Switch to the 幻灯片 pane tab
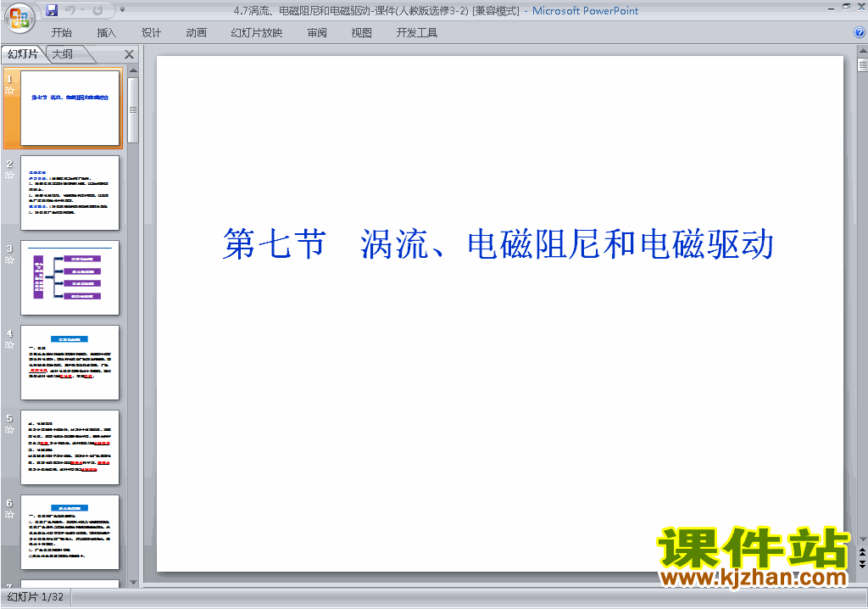Screen dimensions: 868x609 coord(23,53)
